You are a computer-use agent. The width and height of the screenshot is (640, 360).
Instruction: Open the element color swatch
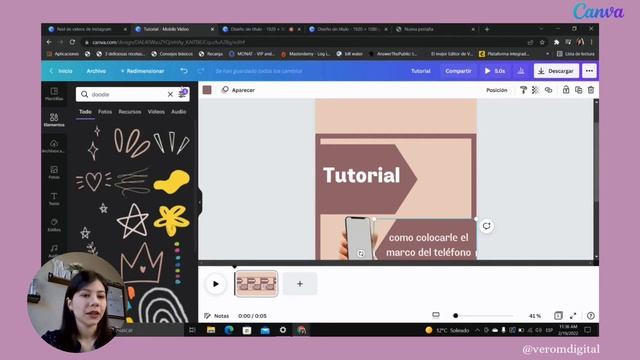207,90
